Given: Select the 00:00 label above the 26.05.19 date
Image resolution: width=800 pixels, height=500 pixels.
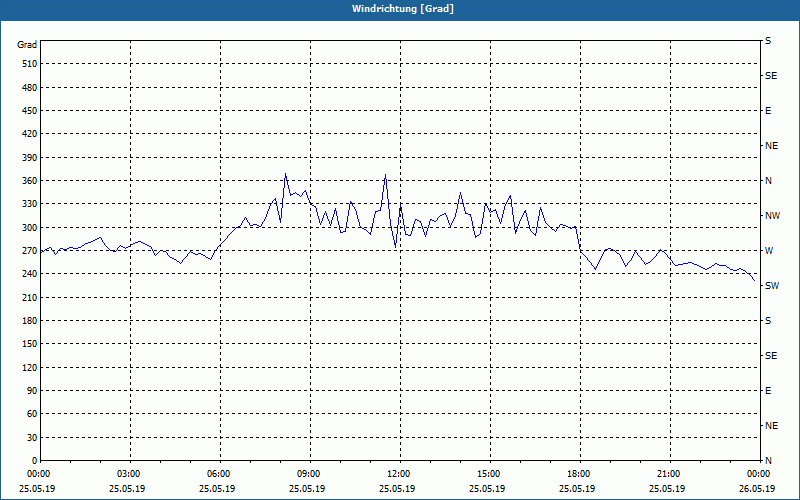Looking at the screenshot, I should [x=759, y=474].
